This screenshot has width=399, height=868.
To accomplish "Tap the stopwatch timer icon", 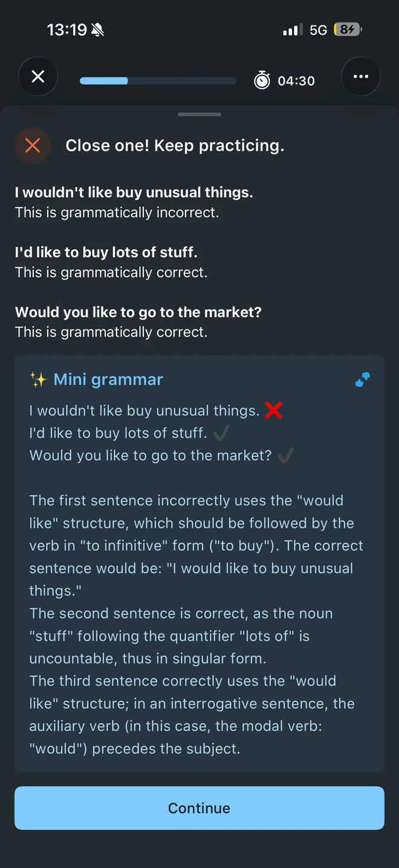I will coord(262,80).
